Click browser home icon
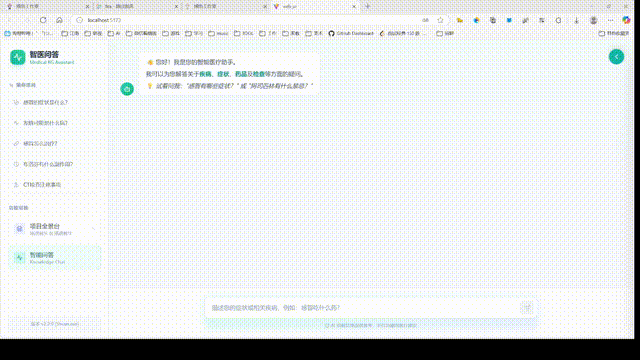Image resolution: width=640 pixels, height=360 pixels. [60, 20]
